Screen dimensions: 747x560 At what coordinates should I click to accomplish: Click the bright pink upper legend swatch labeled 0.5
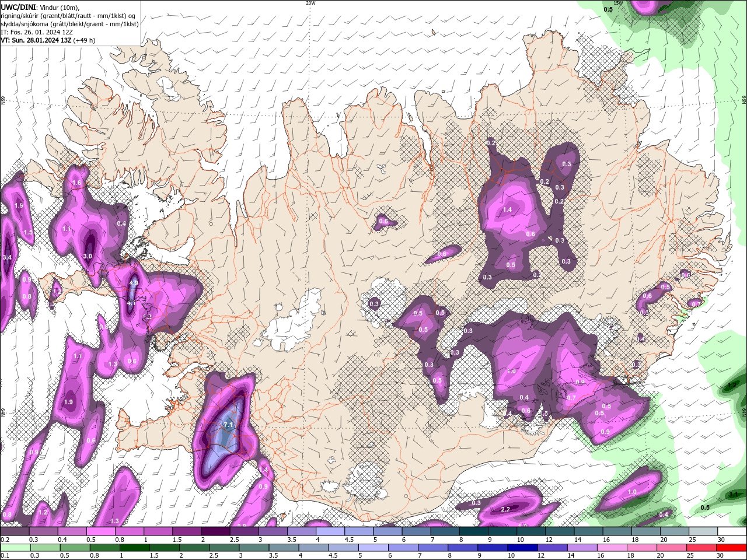click(100, 531)
